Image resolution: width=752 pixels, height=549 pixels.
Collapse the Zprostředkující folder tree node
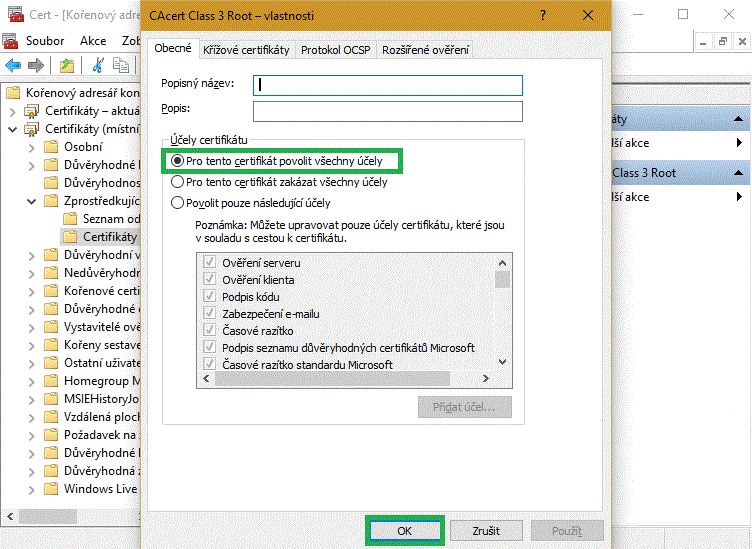31,201
